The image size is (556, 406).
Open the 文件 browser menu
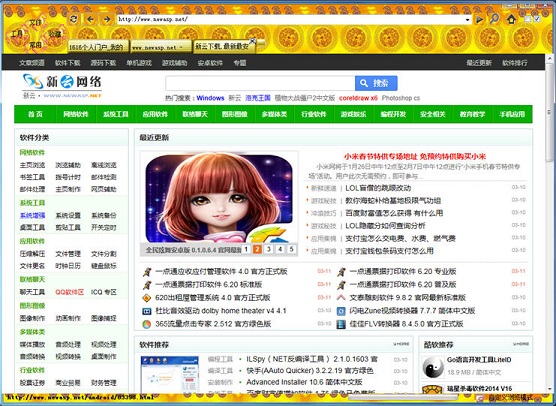[35, 23]
